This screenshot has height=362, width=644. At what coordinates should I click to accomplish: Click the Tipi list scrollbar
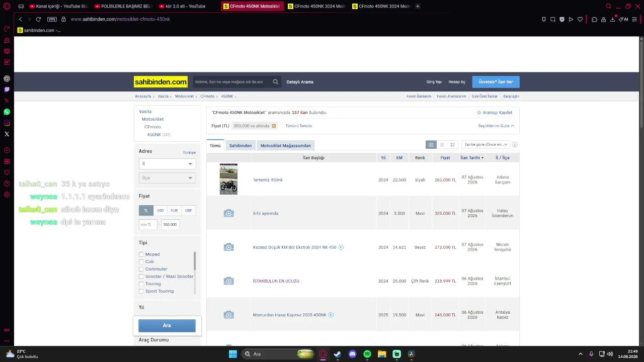(x=195, y=261)
